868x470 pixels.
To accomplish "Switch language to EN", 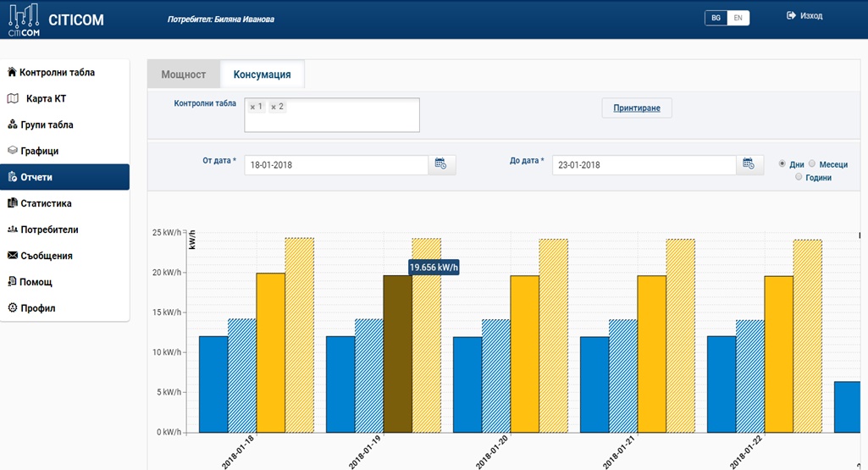I will (x=738, y=18).
